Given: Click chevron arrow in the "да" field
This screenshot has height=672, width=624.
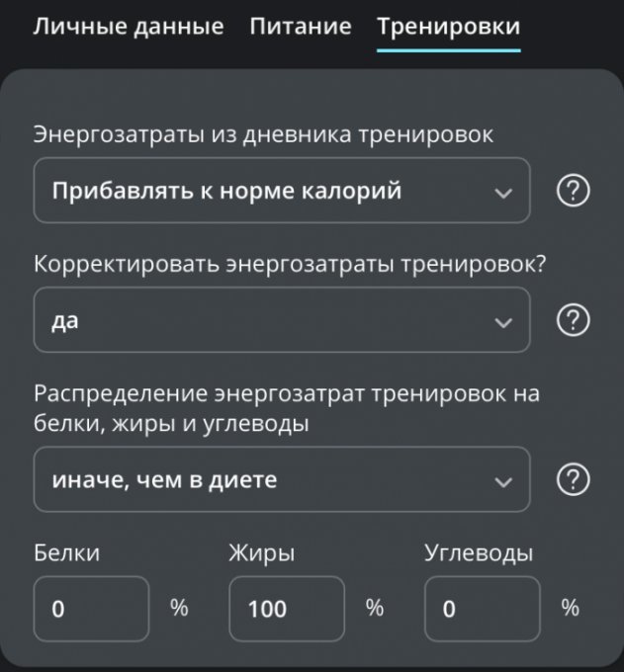Looking at the screenshot, I should [x=503, y=322].
